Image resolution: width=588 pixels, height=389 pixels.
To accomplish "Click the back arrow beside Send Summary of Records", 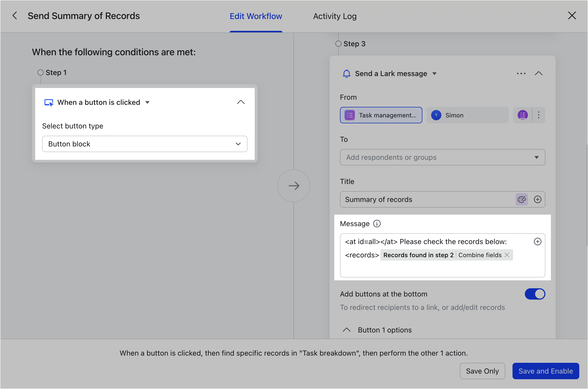I will click(15, 15).
